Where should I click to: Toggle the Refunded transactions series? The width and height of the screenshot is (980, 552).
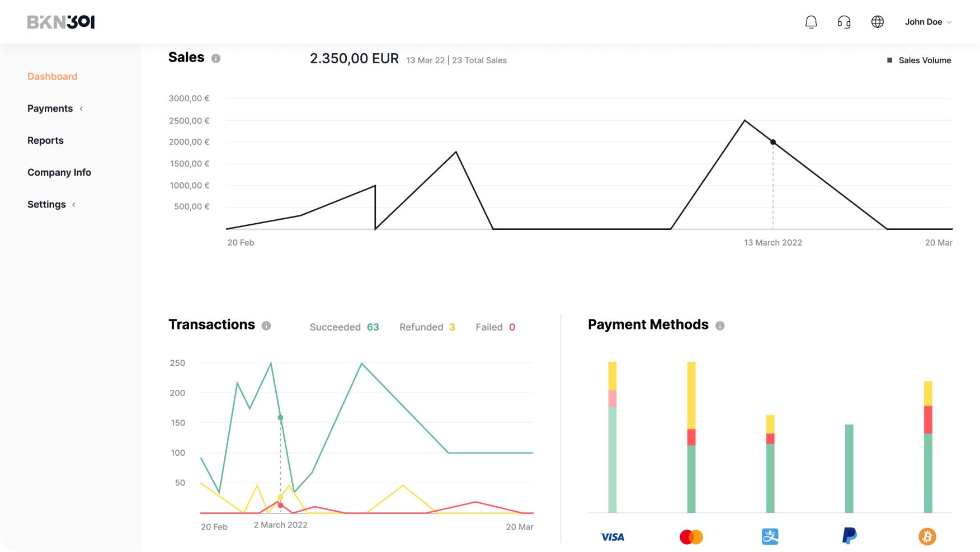(x=427, y=327)
